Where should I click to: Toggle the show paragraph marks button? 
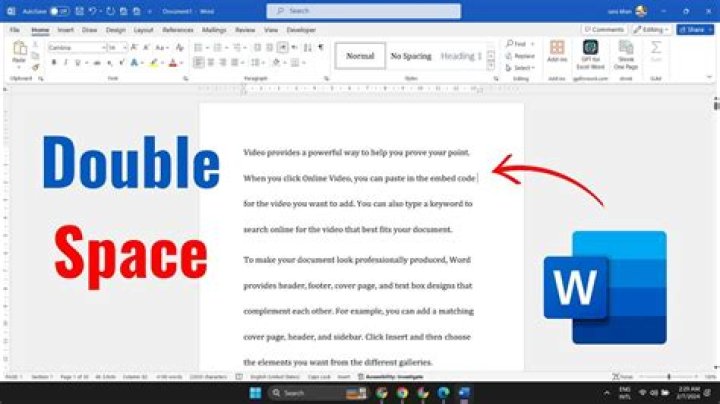321,47
